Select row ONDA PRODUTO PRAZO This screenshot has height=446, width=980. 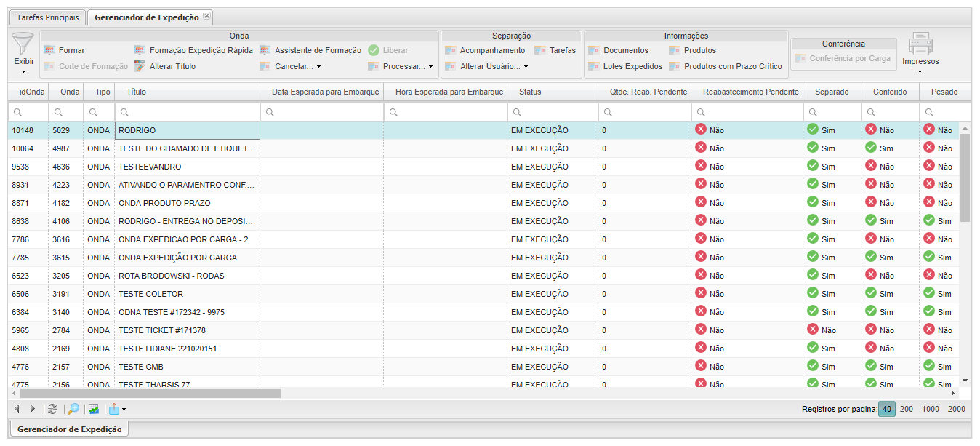tap(483, 203)
